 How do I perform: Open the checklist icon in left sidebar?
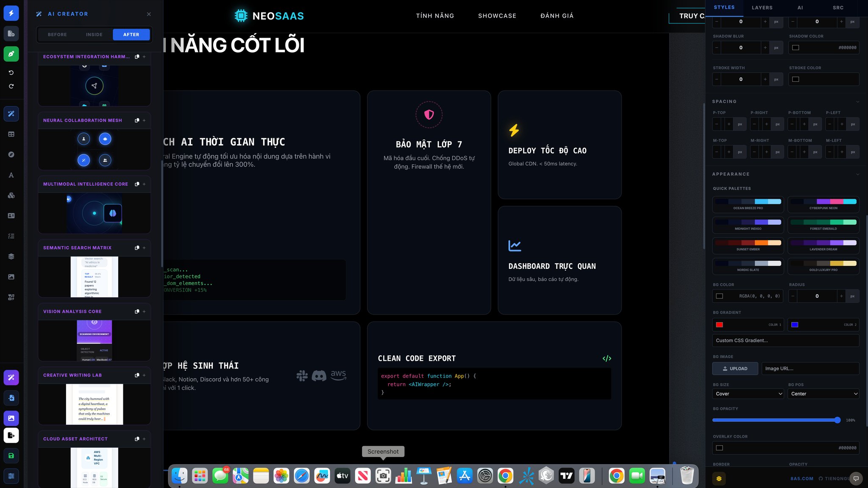(11, 236)
